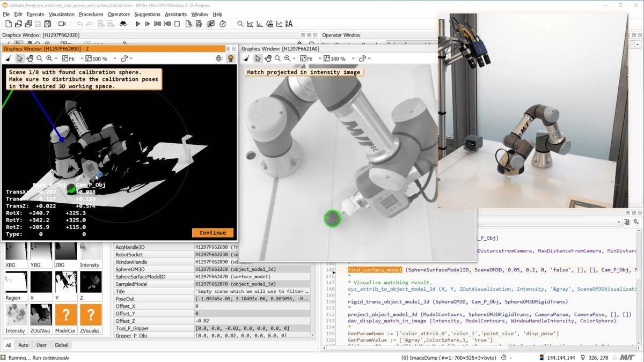Toggle the layers stack icon in Z window
The image size is (644, 362).
[x=218, y=58]
